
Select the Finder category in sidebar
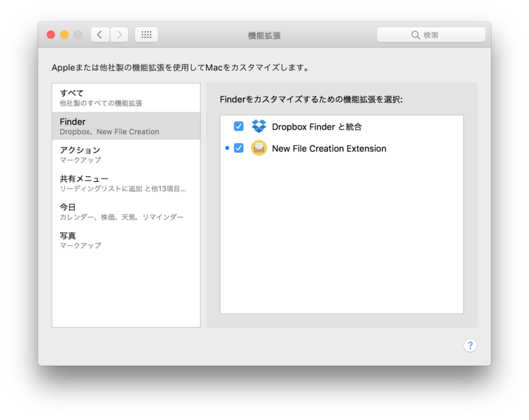coord(126,126)
